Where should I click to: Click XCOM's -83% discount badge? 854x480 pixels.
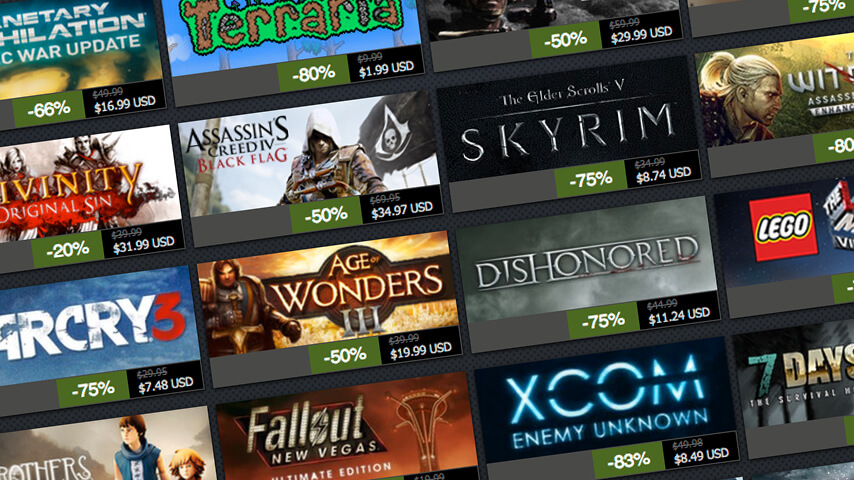[628, 461]
